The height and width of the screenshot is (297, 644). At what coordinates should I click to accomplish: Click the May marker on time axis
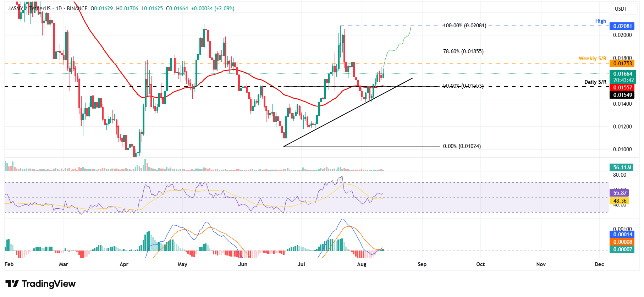tap(182, 264)
